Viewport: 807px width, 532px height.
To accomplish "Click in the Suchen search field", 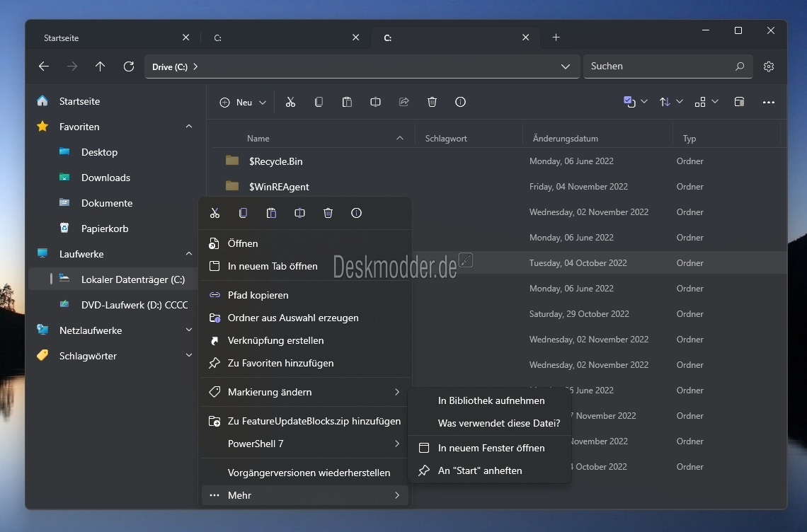I will point(661,66).
